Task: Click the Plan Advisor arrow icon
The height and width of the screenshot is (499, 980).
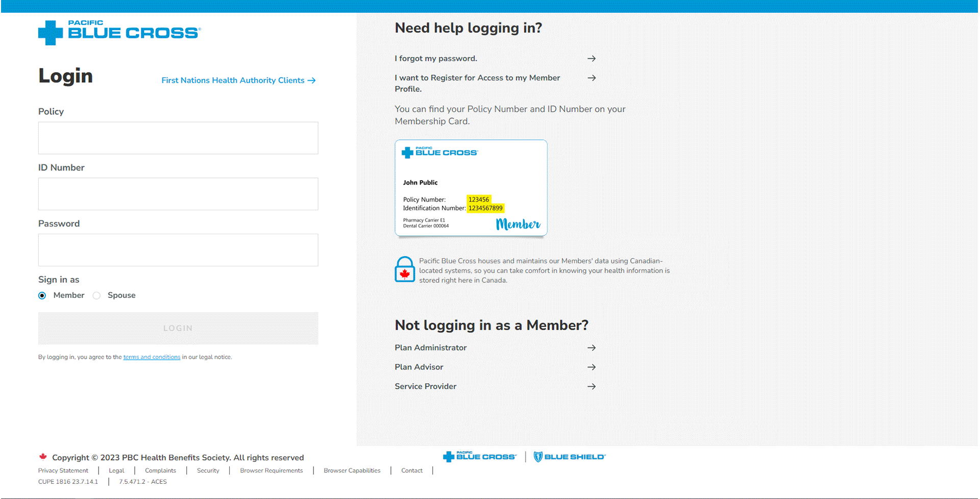Action: pos(592,367)
